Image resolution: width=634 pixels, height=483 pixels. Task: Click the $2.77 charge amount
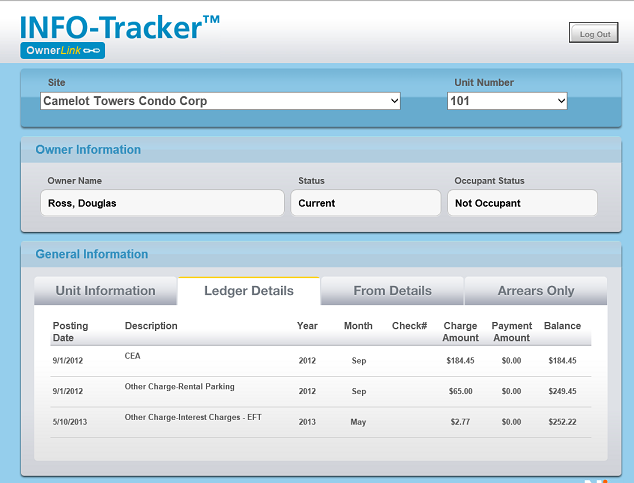pyautogui.click(x=460, y=422)
